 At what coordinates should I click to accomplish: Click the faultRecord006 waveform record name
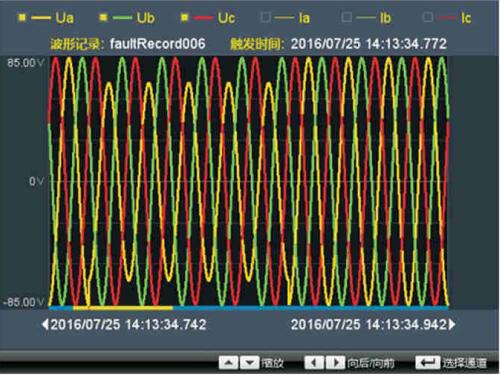[x=158, y=44]
